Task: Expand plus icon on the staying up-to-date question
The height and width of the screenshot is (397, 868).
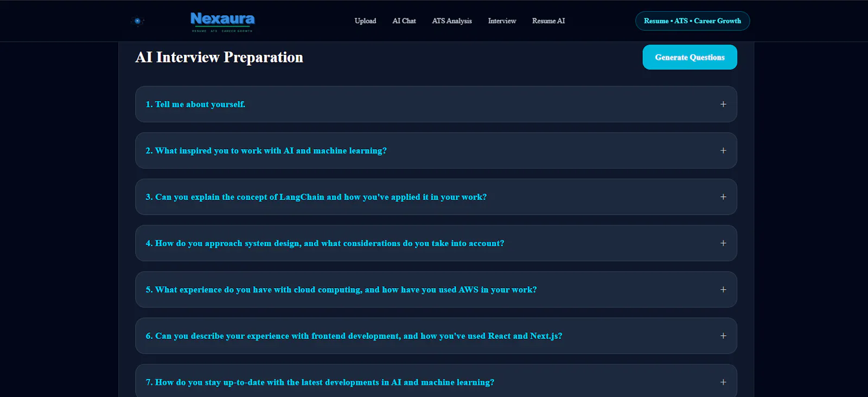Action: coord(723,382)
